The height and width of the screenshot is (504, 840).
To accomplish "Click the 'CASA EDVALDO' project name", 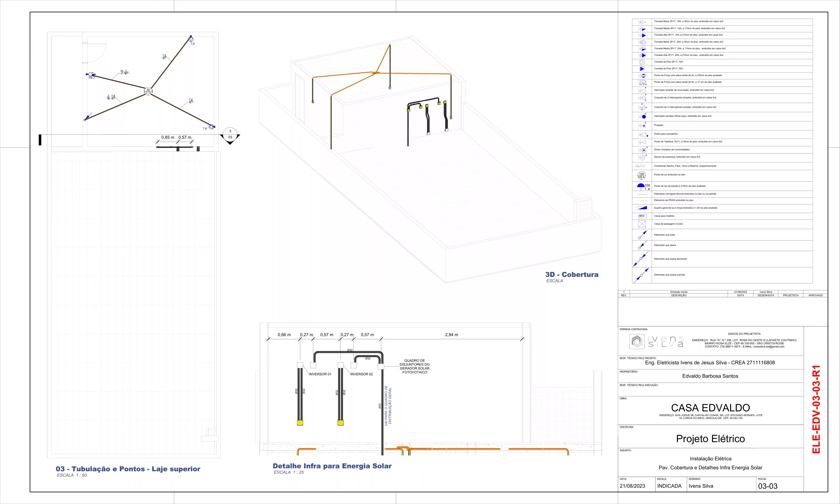I will [710, 408].
